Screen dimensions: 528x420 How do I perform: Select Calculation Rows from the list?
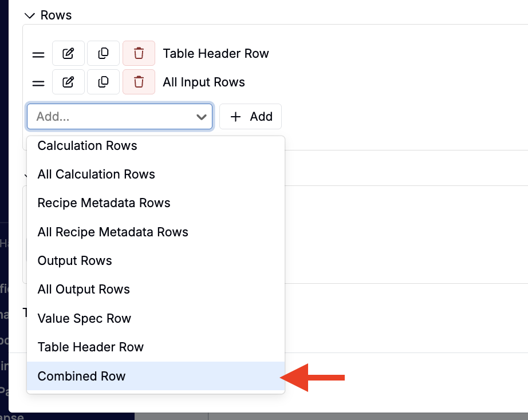(x=87, y=146)
